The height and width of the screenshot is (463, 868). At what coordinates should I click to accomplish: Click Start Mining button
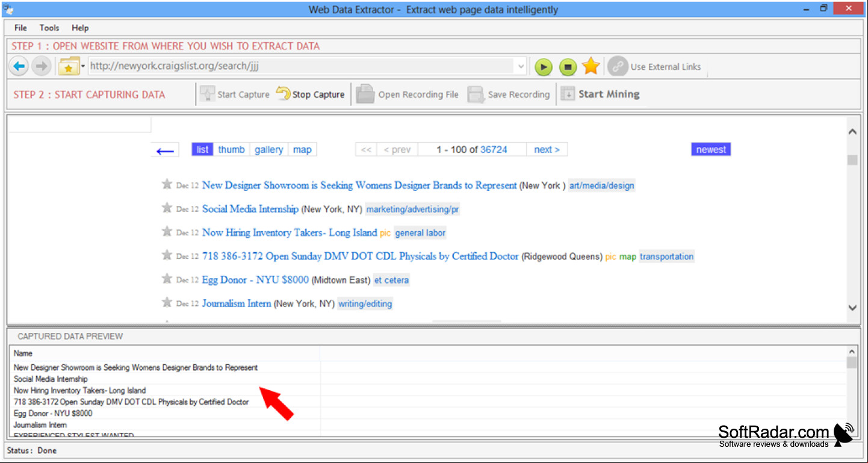[600, 95]
